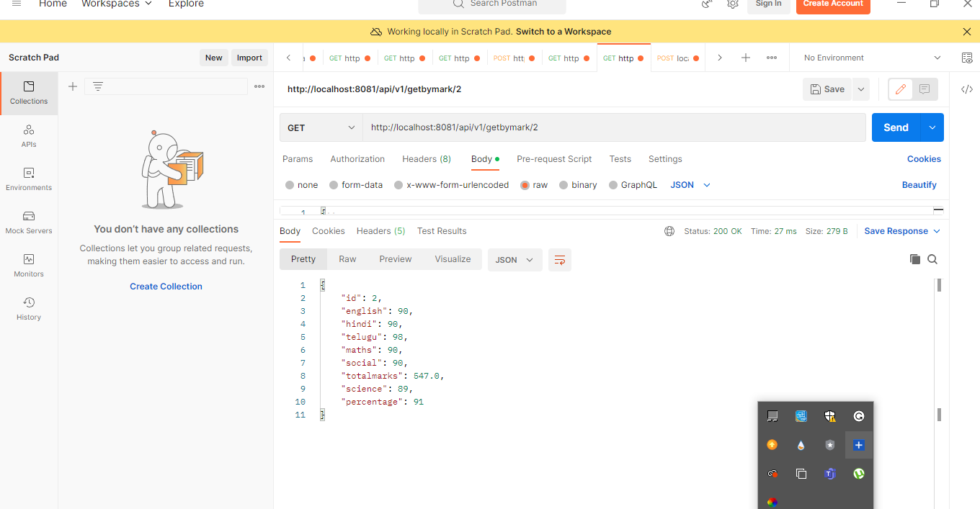Screen dimensions: 980x509
Task: Open the Workspaces menu
Action: (116, 4)
